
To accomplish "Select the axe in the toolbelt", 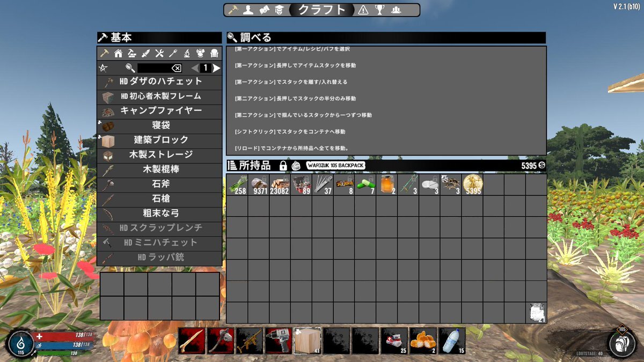I will pyautogui.click(x=221, y=341).
